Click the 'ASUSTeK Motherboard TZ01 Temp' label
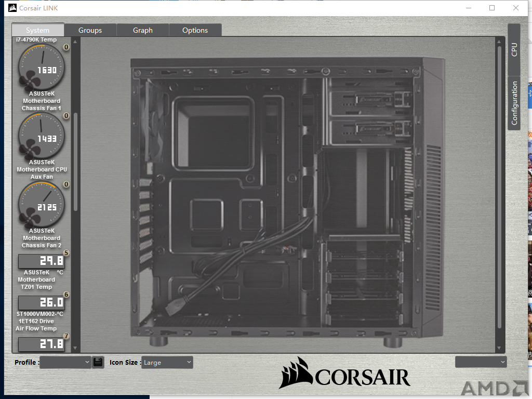 pos(36,280)
